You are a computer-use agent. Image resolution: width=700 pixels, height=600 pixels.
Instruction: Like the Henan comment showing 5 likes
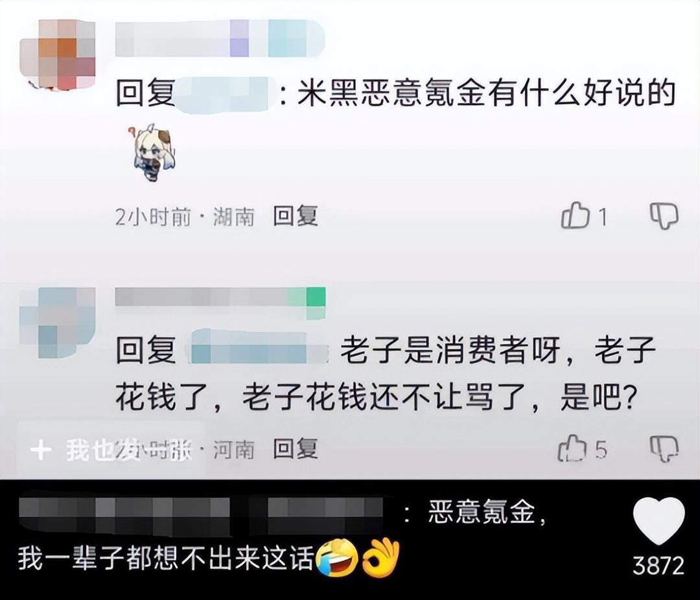(572, 448)
